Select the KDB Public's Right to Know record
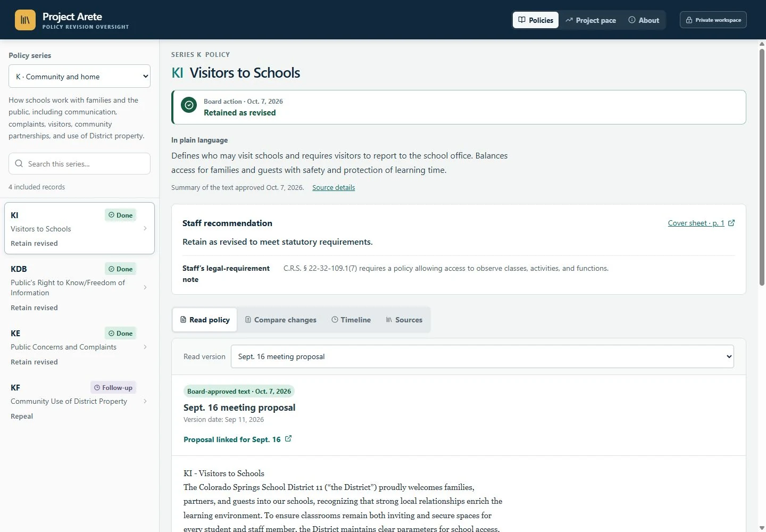The image size is (766, 532). pyautogui.click(x=79, y=287)
